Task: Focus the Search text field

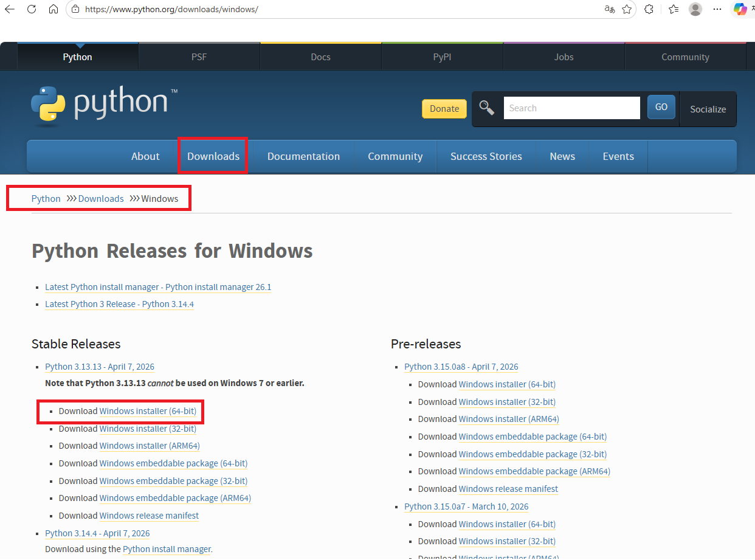Action: (x=571, y=108)
